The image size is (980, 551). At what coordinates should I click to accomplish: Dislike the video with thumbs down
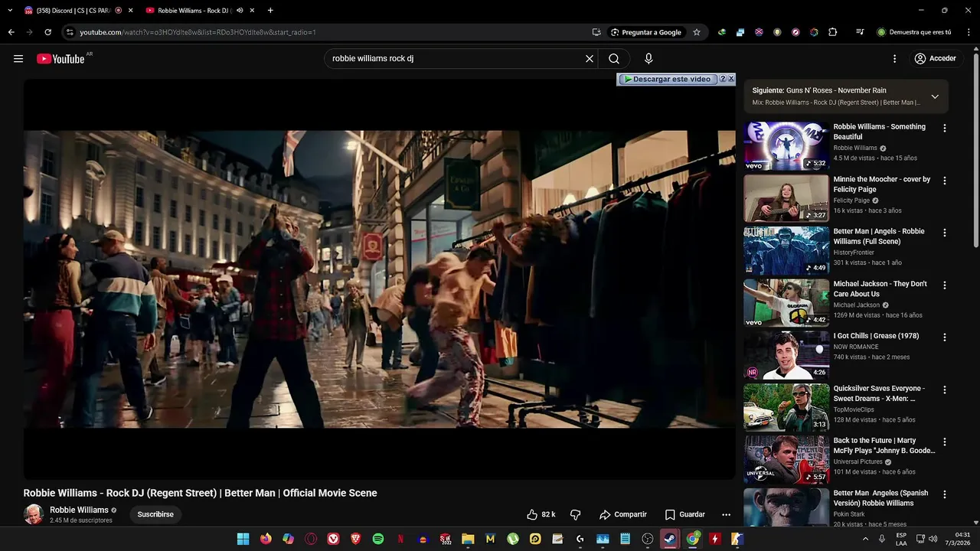tap(576, 514)
